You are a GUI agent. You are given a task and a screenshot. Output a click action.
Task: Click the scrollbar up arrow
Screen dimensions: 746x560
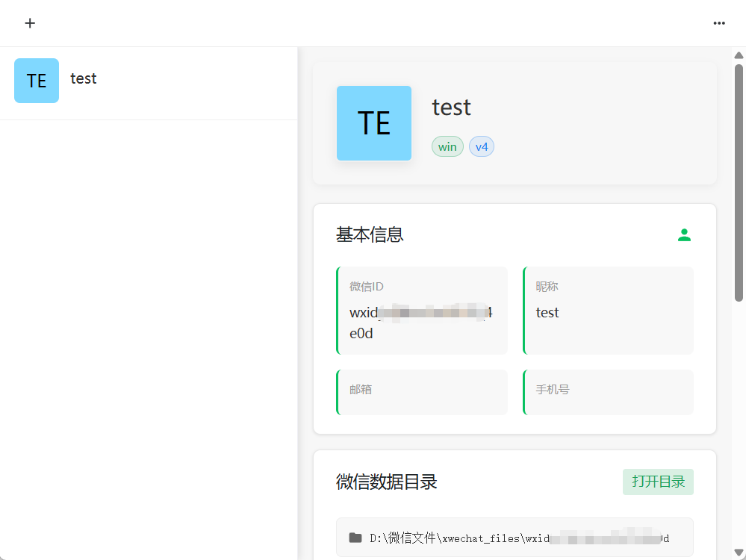pos(739,55)
